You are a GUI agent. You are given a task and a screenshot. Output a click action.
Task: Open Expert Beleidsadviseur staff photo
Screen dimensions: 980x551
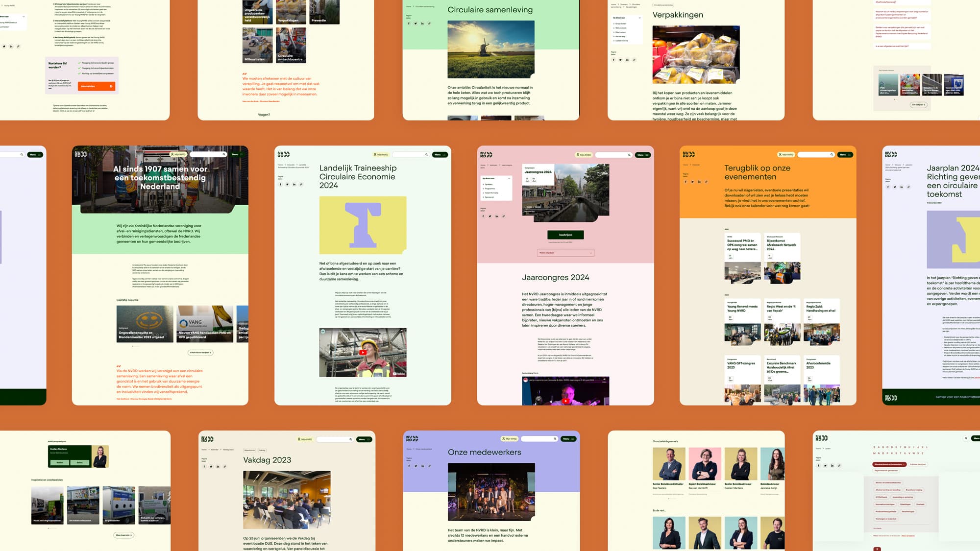tap(705, 464)
